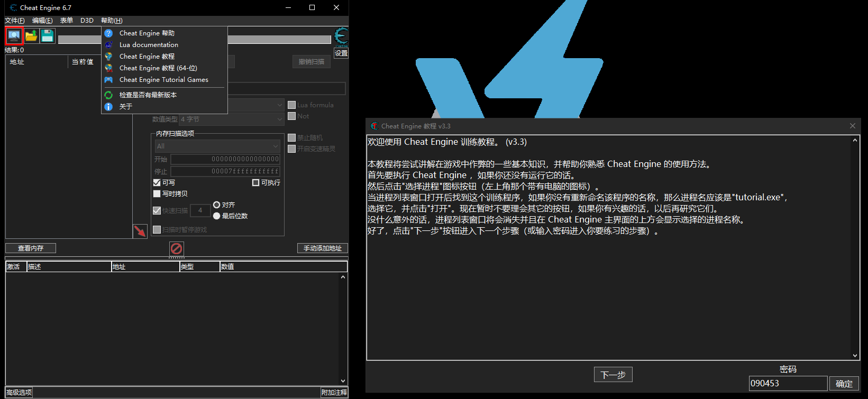Select the 对齐 radio button
Image resolution: width=868 pixels, height=399 pixels.
click(x=216, y=205)
